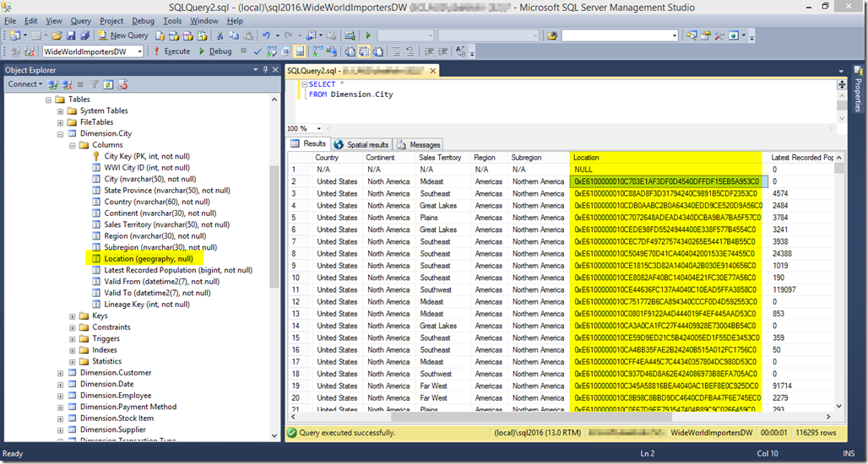Collapse the Tables folder node
The width and height of the screenshot is (868, 464).
pyautogui.click(x=48, y=100)
